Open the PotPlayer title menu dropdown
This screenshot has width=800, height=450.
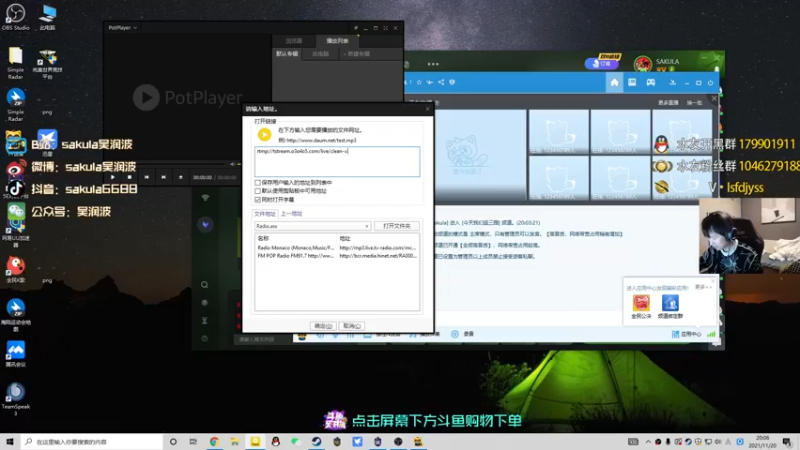(122, 28)
